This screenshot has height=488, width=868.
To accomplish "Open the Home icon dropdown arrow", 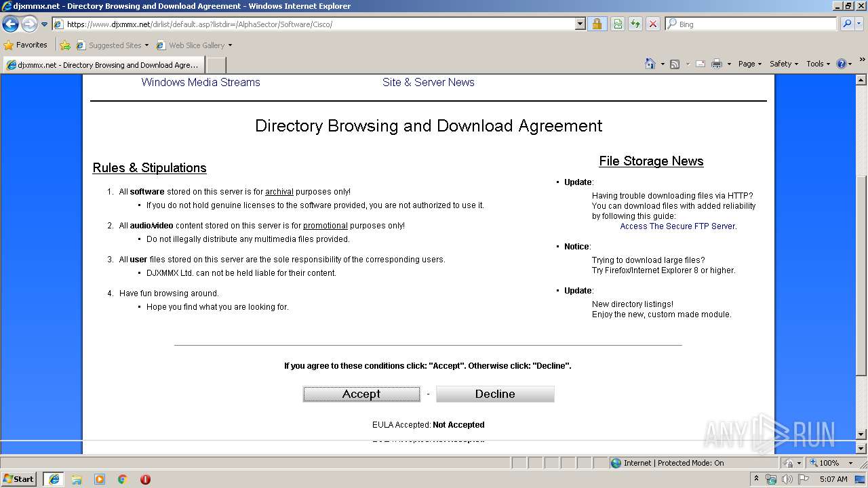I will click(x=662, y=64).
